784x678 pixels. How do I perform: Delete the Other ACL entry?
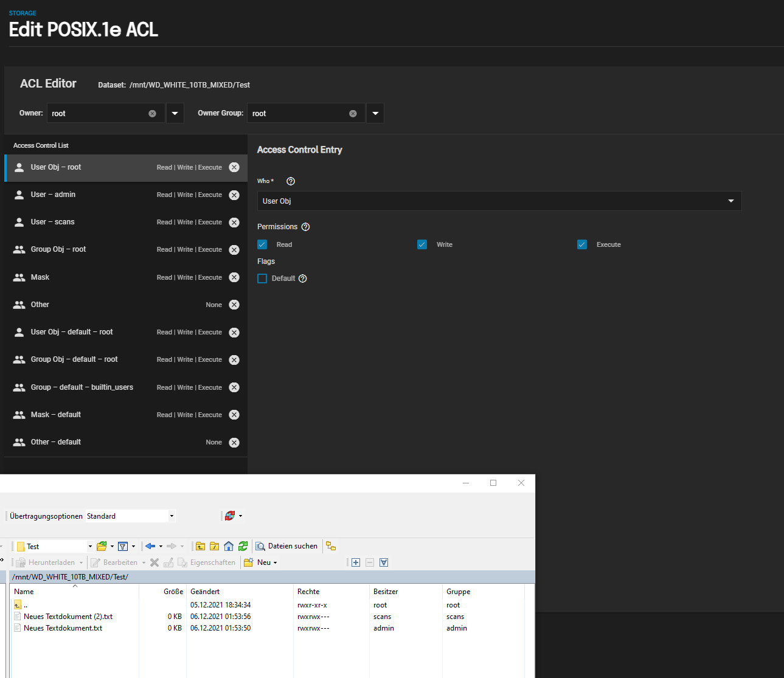(x=234, y=305)
